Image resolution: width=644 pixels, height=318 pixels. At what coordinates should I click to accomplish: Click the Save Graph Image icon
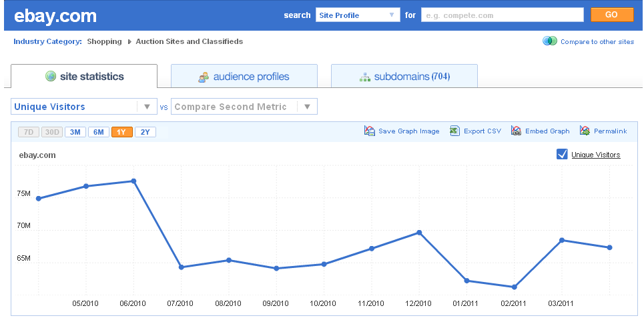369,131
